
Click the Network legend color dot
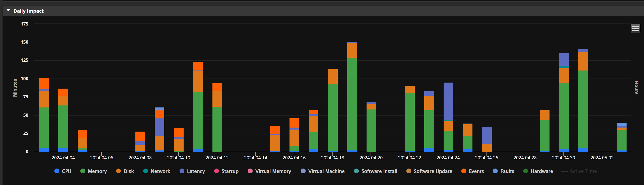pos(145,171)
